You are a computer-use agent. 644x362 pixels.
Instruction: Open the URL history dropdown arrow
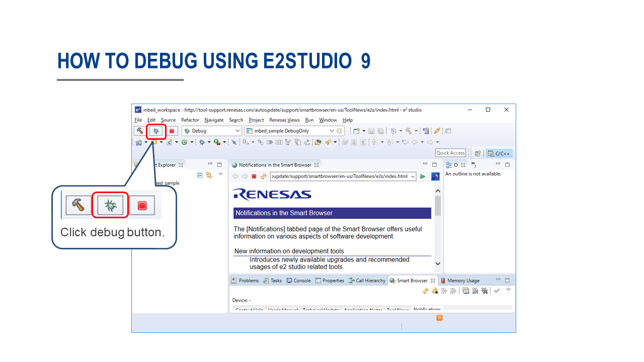413,176
